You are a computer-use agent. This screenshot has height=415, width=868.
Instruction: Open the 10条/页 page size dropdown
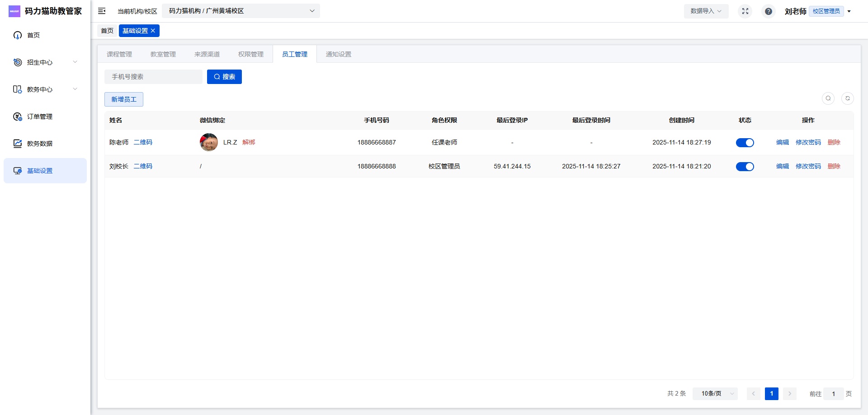click(715, 394)
